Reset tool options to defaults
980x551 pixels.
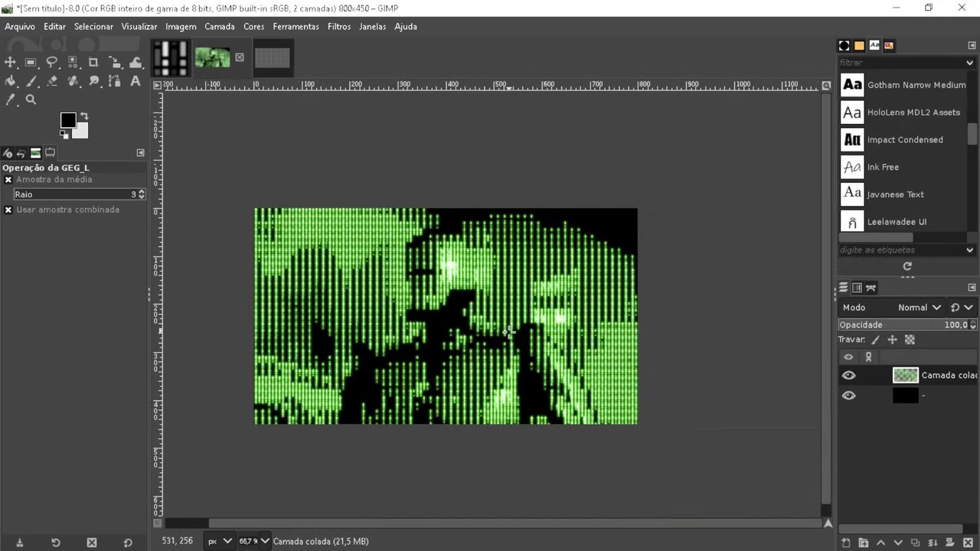pyautogui.click(x=128, y=543)
